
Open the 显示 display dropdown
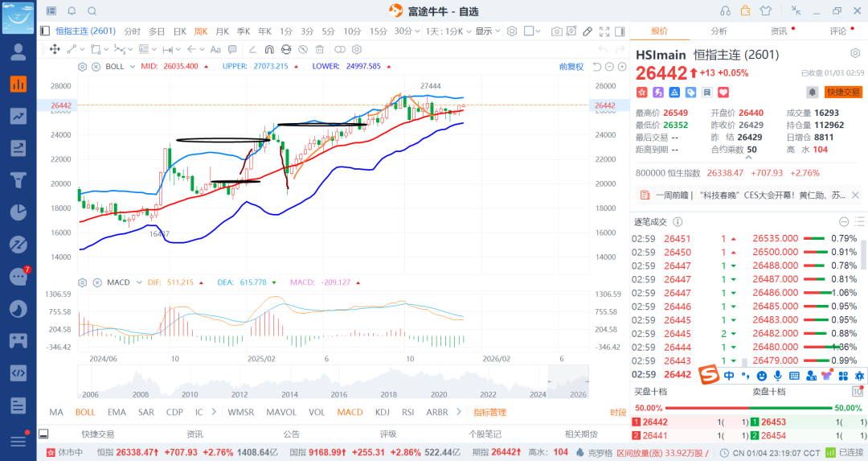tap(488, 31)
